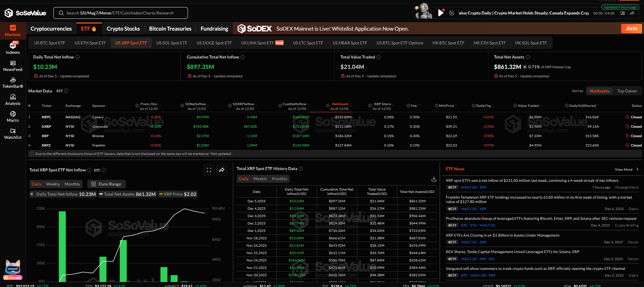
Task: Set history data to Weekly
Action: [x=260, y=179]
